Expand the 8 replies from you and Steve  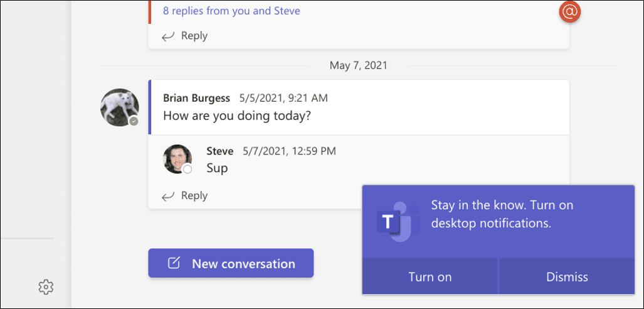tap(231, 11)
